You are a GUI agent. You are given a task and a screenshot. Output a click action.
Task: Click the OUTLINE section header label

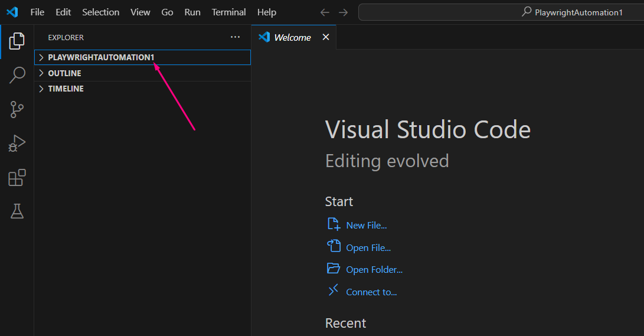pyautogui.click(x=64, y=73)
